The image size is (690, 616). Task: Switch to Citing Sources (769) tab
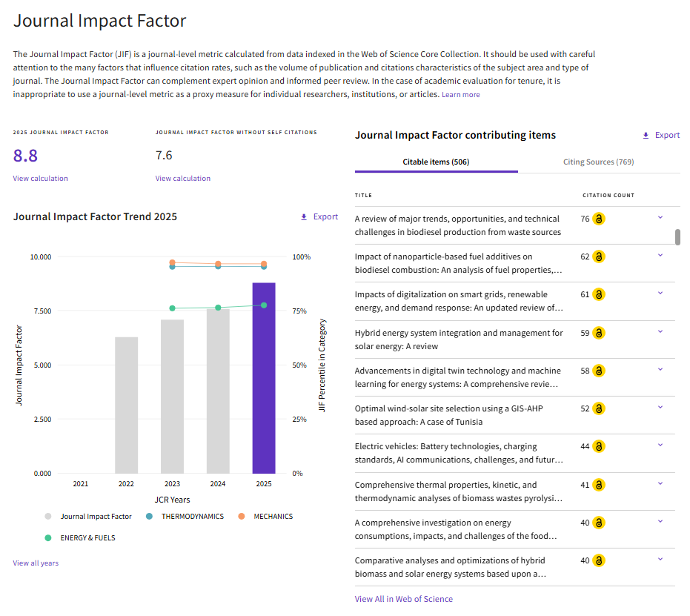[599, 162]
